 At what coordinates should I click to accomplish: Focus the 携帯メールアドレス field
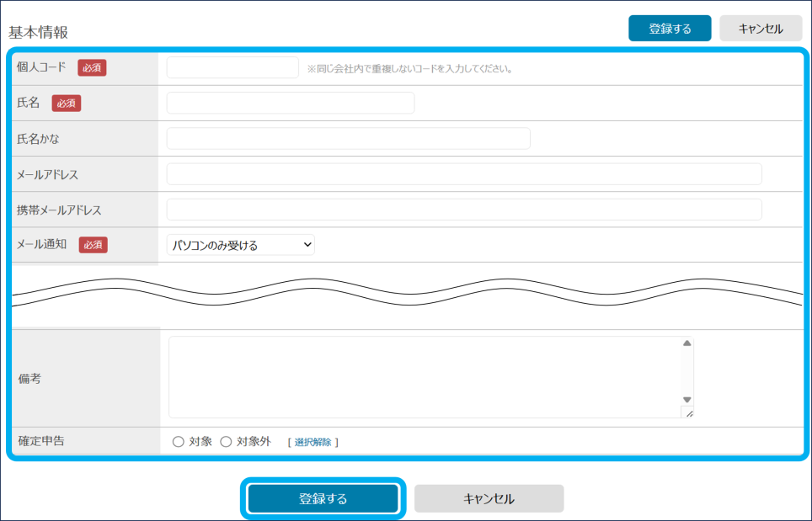(463, 210)
